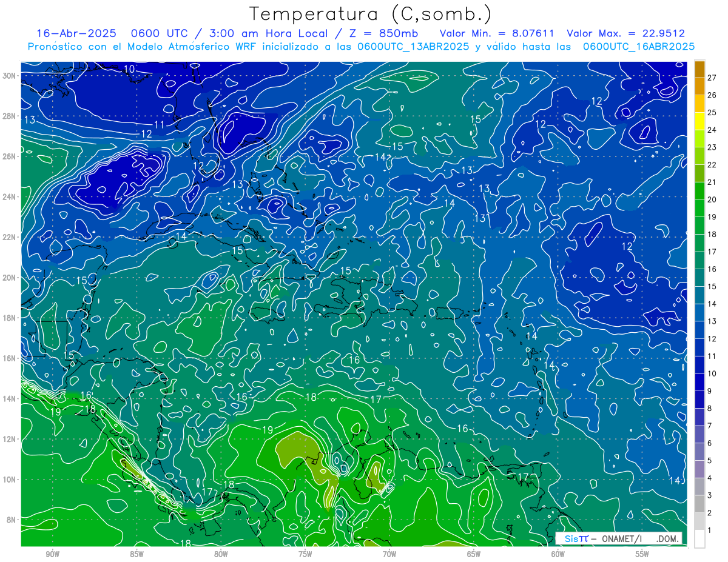The image size is (728, 562).
Task: Click the '8N' latitude axis label
Action: (12, 520)
